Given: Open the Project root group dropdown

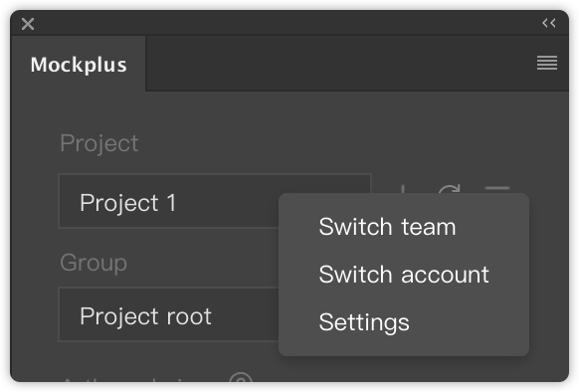Looking at the screenshot, I should [x=169, y=314].
